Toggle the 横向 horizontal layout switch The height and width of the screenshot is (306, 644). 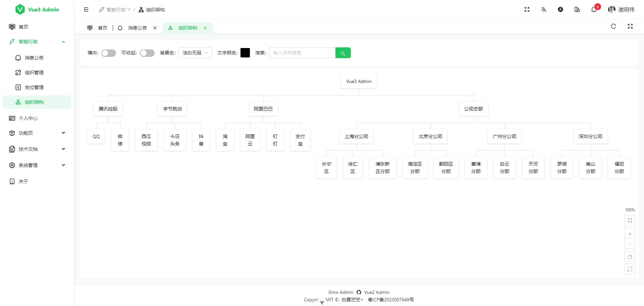click(108, 53)
